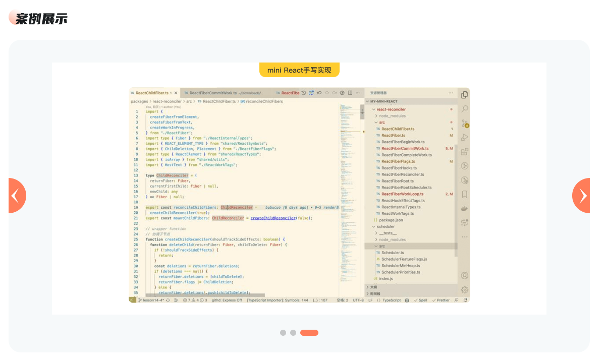The width and height of the screenshot is (605, 364).
Task: Click the src breadcrumb segment
Action: coord(189,101)
